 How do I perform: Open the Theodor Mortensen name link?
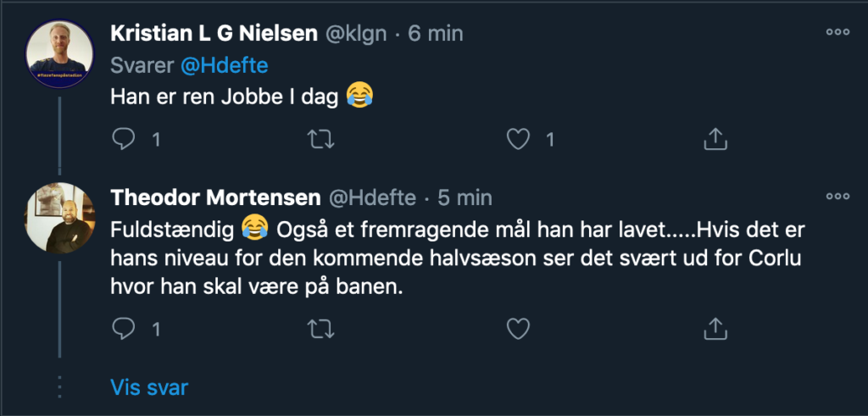coord(215,197)
